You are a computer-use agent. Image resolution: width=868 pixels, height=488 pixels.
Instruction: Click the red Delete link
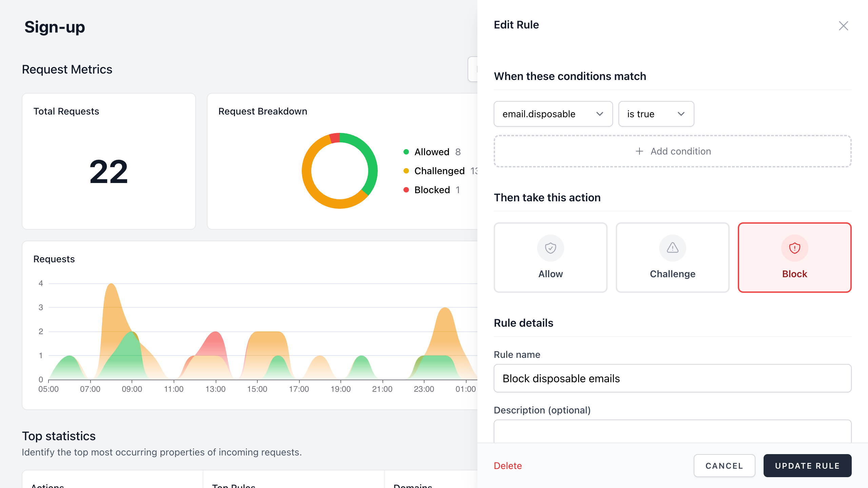[x=508, y=466]
